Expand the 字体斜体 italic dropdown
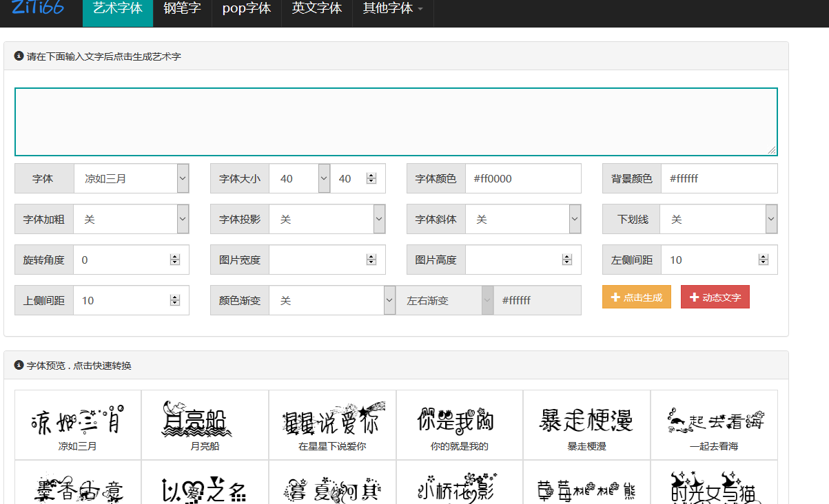The width and height of the screenshot is (829, 504). coord(523,219)
